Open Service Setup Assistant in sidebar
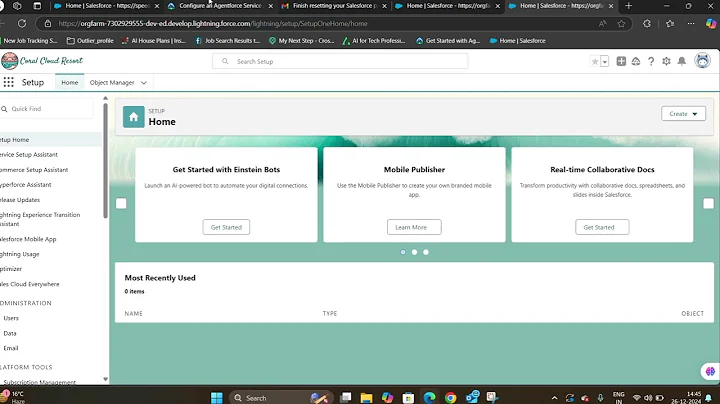This screenshot has height=404, width=720. coord(28,155)
